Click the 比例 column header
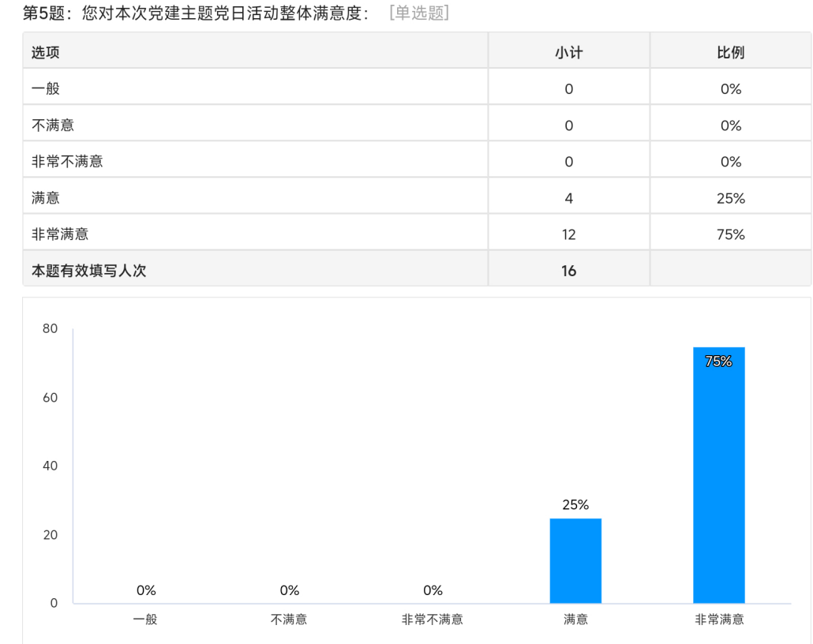813x644 pixels. 730,52
